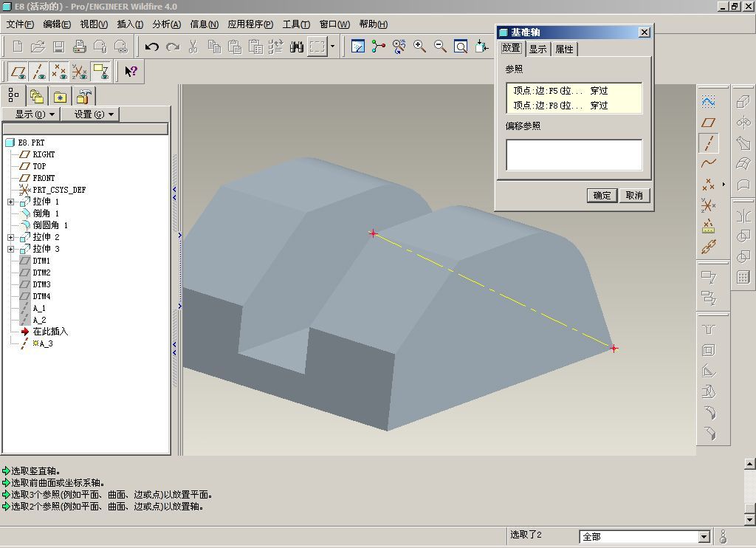Click the Open file folder icon

pyautogui.click(x=38, y=47)
